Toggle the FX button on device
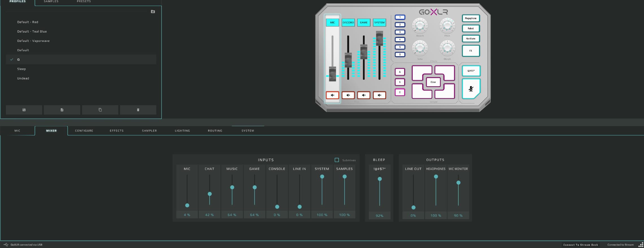 point(471,51)
